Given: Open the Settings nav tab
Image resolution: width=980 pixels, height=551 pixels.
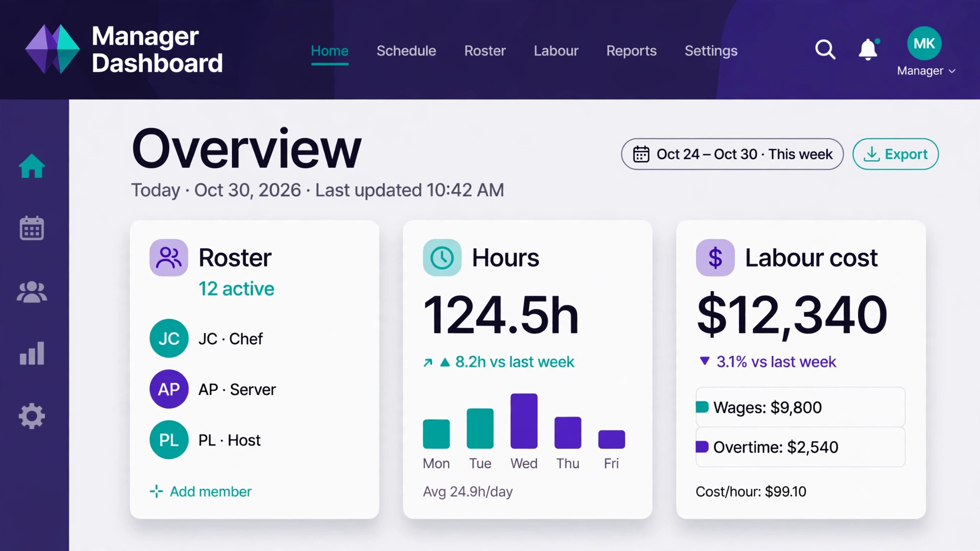Looking at the screenshot, I should (x=711, y=51).
